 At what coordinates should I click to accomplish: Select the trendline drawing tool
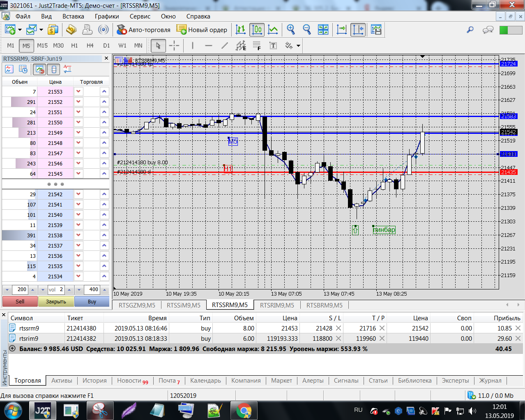[224, 46]
